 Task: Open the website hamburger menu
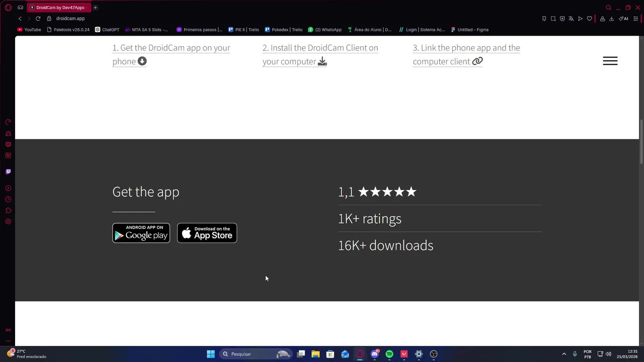[x=610, y=61]
